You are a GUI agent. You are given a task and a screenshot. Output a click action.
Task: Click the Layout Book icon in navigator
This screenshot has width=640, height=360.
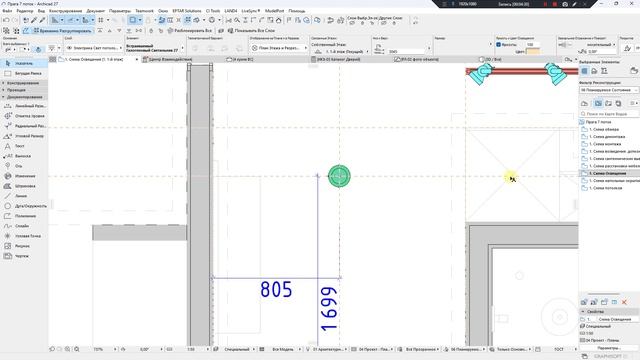pyautogui.click(x=608, y=104)
